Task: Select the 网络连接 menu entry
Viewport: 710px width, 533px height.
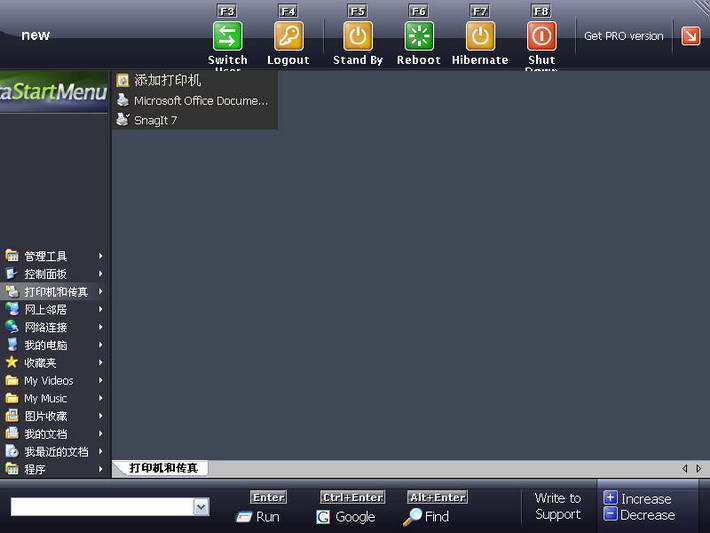Action: (54, 327)
